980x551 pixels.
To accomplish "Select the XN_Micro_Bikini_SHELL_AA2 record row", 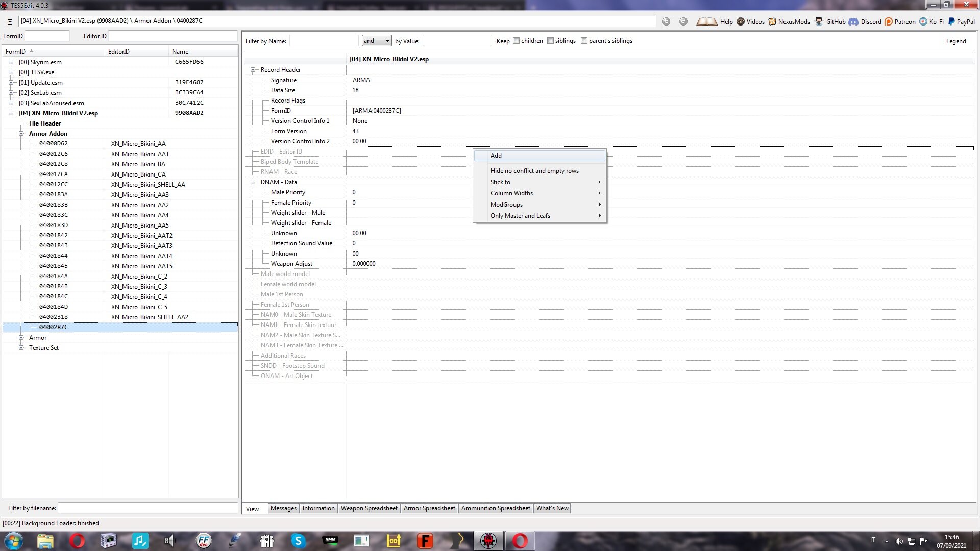I will pos(120,317).
